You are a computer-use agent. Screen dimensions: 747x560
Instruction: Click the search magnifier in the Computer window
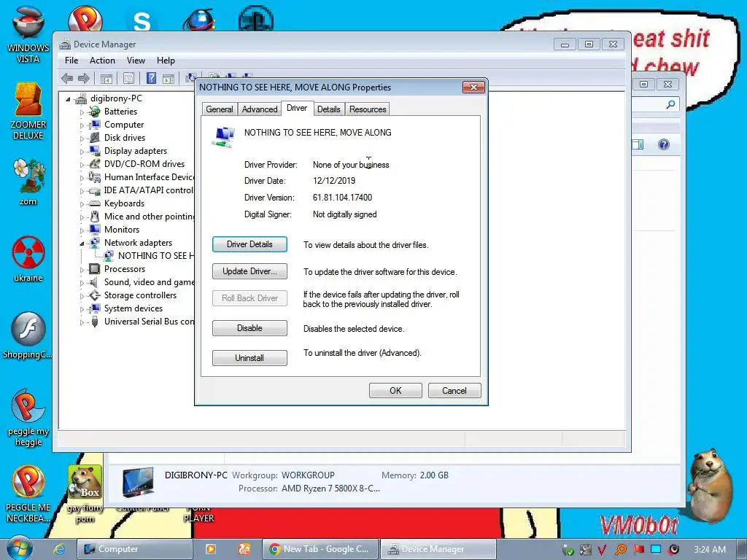(x=671, y=104)
